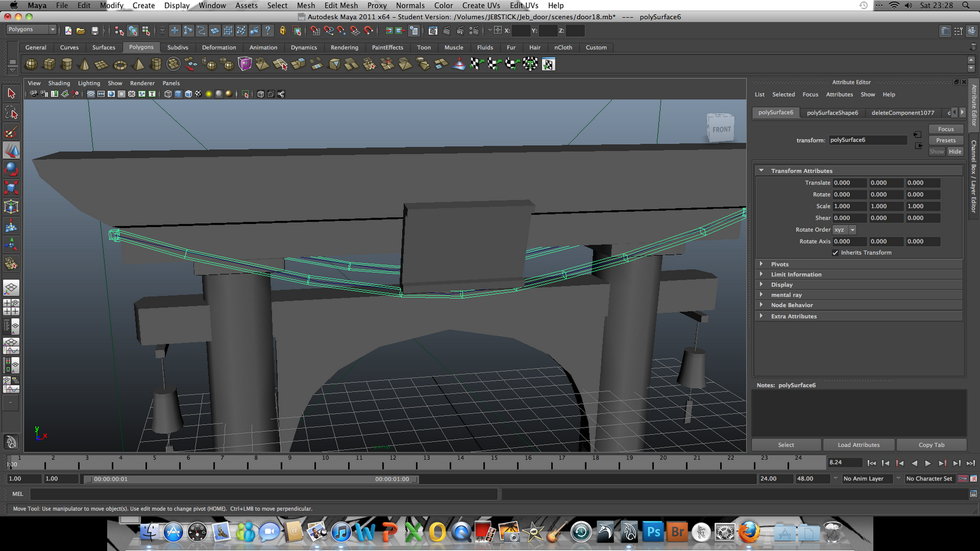Screen dimensions: 980x551
Task: Switch to the polySurfaceShape6 tab
Action: click(x=832, y=113)
